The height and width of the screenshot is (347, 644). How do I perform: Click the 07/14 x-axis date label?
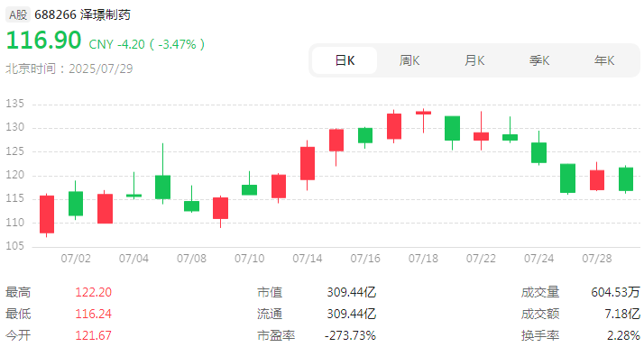[308, 259]
